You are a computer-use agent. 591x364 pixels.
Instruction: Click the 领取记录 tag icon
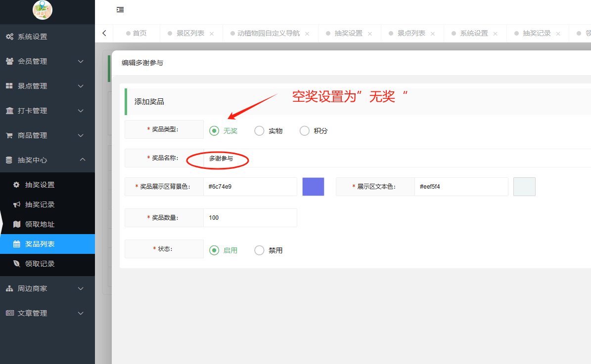point(17,264)
